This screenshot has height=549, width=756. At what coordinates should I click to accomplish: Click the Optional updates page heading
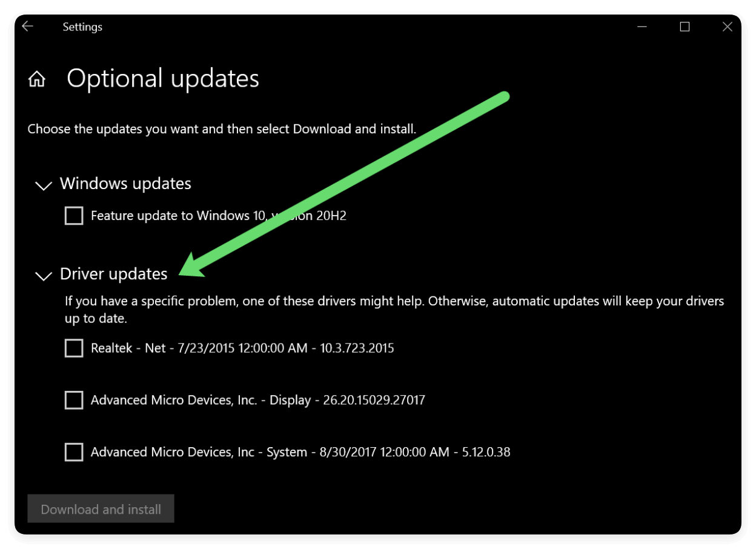[163, 78]
